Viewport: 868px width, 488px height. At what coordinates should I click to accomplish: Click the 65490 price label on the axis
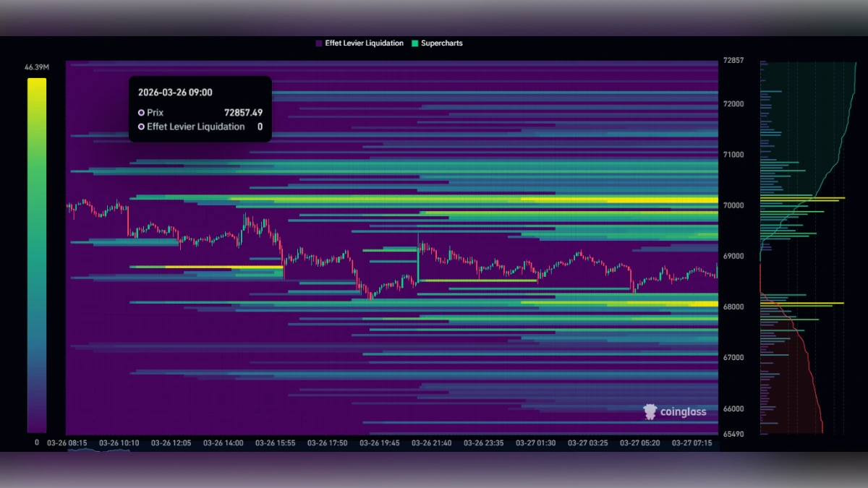(733, 434)
